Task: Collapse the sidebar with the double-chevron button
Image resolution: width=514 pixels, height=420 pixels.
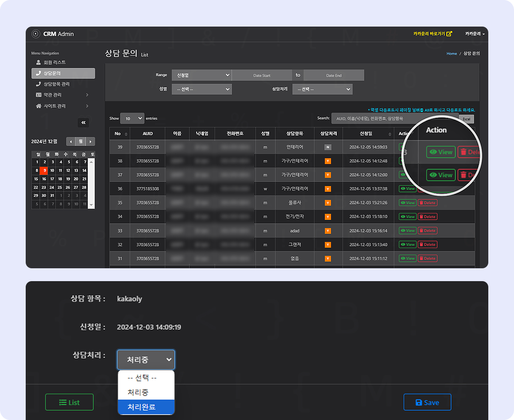Action: click(84, 123)
